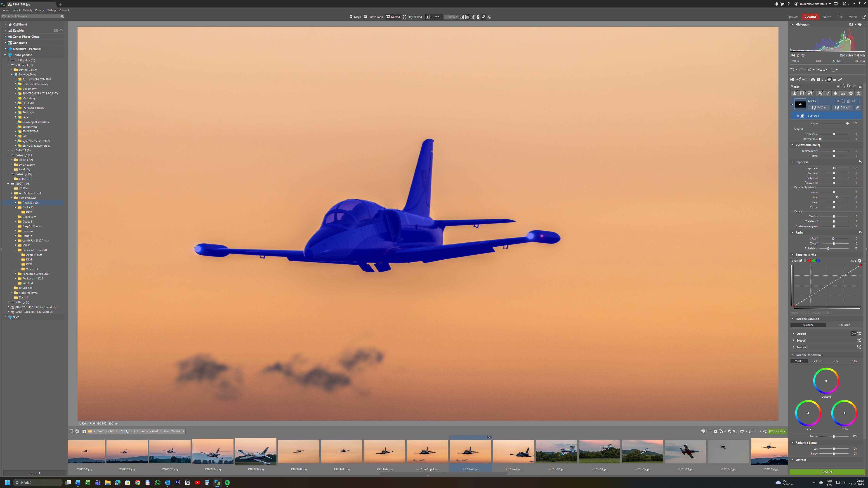Select the red channel in Tonálna krivka
The image size is (868, 488).
coord(809,261)
